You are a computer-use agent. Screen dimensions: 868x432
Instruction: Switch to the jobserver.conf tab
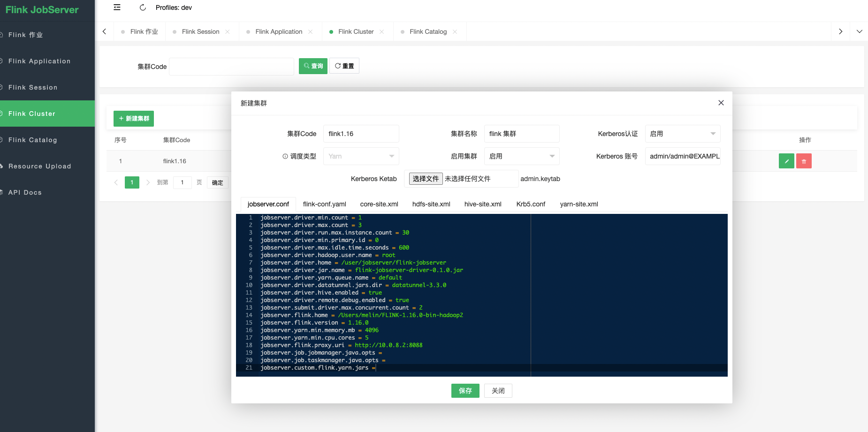click(x=268, y=204)
